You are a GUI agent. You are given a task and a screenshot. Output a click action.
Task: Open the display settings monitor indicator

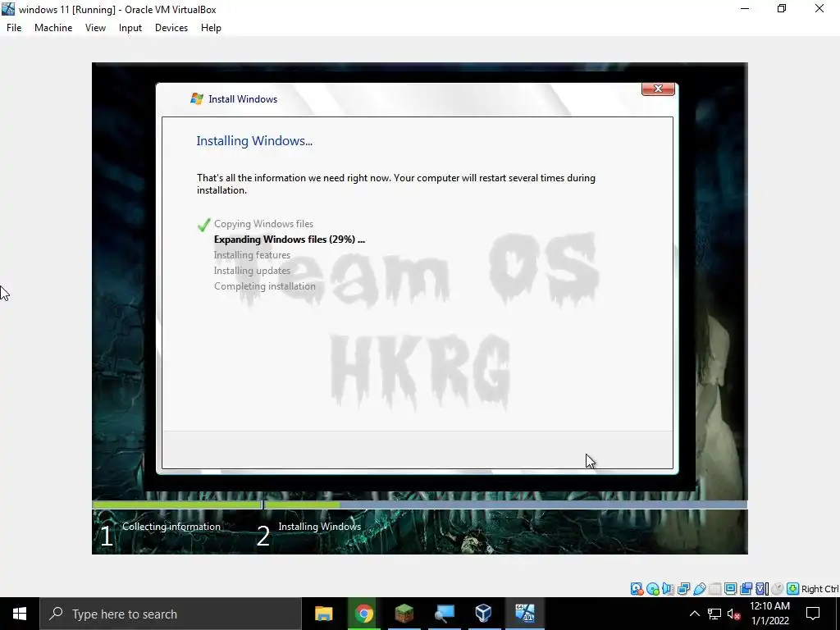tap(730, 589)
